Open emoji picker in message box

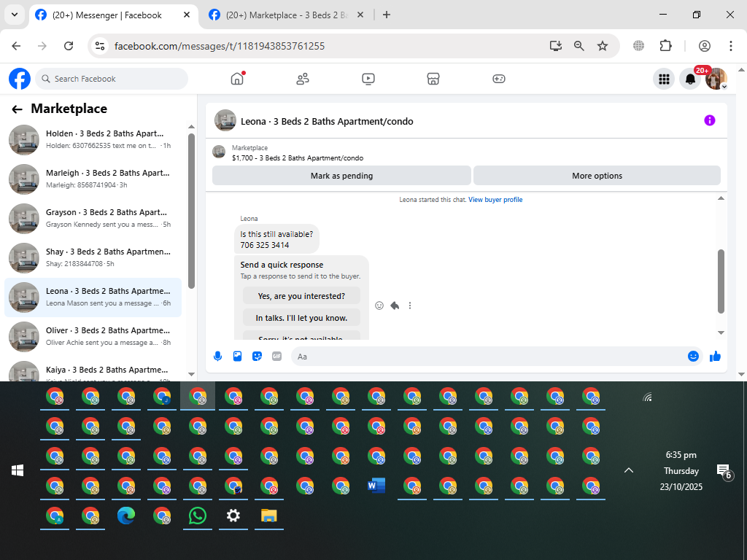pos(693,356)
